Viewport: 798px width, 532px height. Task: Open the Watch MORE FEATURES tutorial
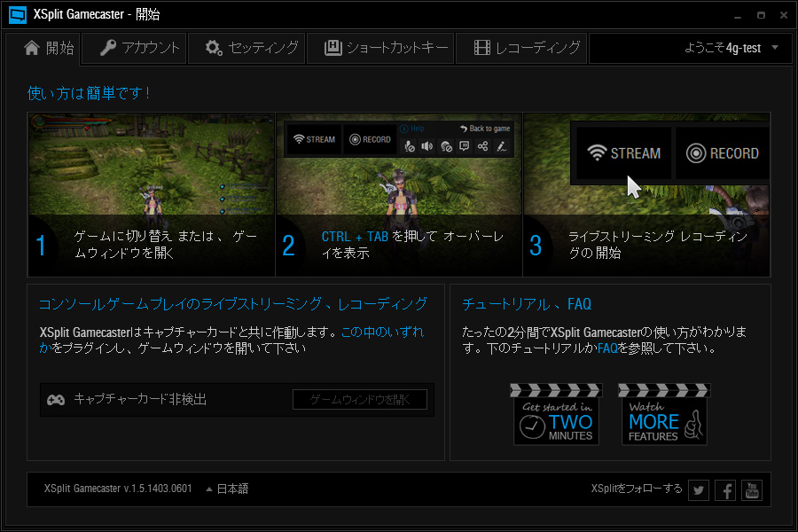coord(664,414)
